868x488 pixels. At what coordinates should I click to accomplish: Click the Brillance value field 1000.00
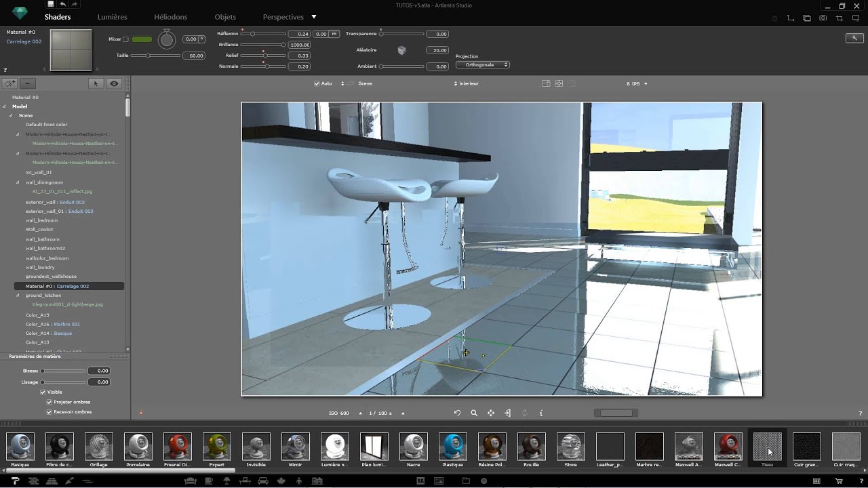(x=299, y=45)
